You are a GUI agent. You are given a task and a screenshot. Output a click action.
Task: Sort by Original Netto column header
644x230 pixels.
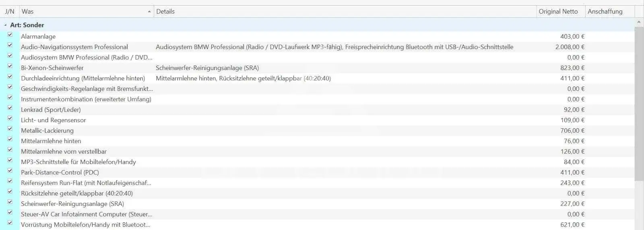(561, 12)
